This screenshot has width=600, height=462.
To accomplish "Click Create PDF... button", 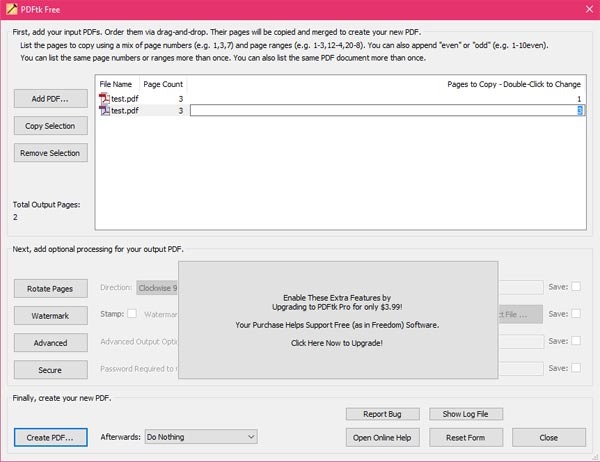I will click(x=51, y=438).
